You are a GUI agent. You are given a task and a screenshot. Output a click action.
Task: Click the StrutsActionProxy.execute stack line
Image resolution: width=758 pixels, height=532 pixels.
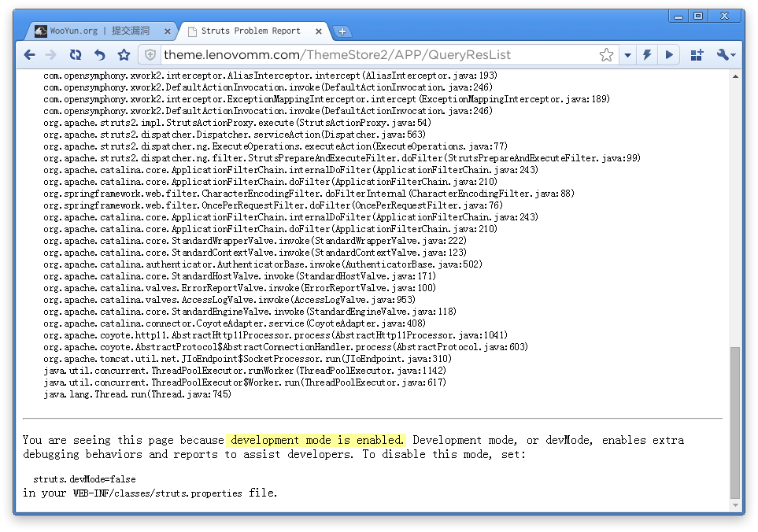[x=237, y=123]
